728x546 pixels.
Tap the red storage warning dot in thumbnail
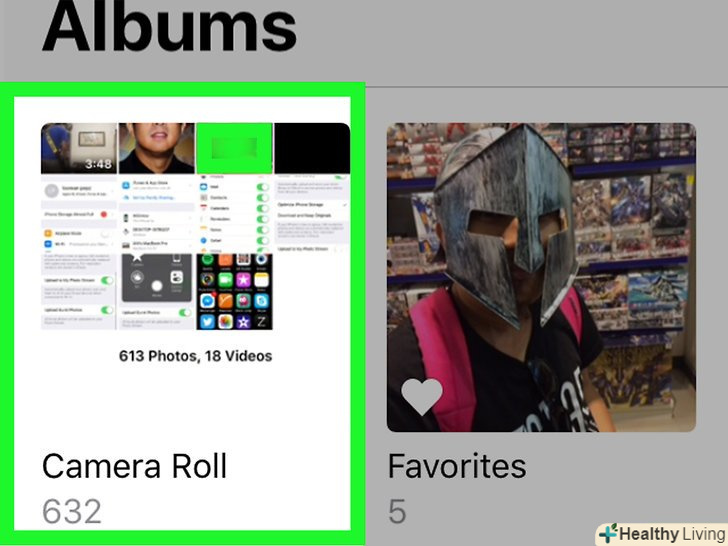coord(104,214)
